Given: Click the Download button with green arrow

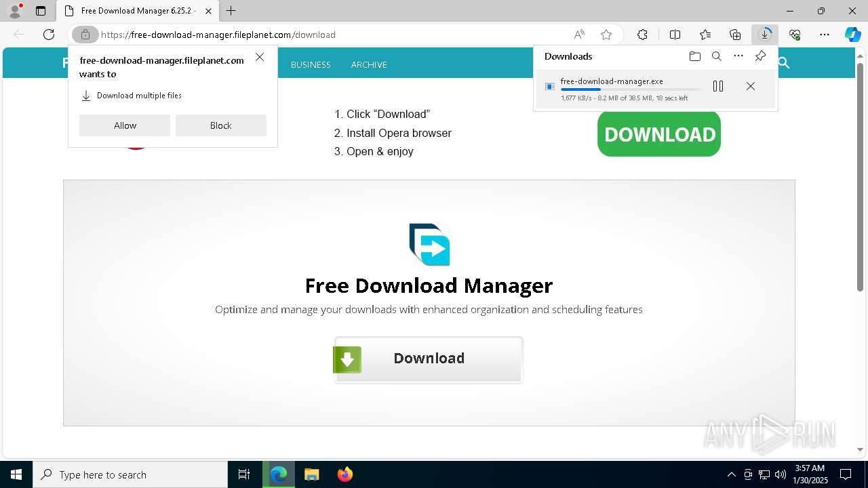Looking at the screenshot, I should pyautogui.click(x=429, y=359).
